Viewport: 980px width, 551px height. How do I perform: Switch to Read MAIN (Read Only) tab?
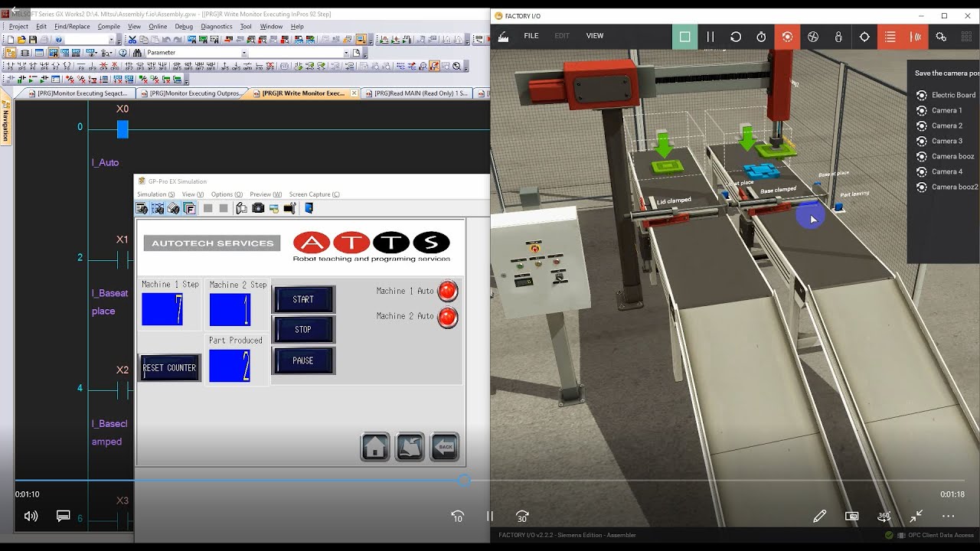click(418, 93)
